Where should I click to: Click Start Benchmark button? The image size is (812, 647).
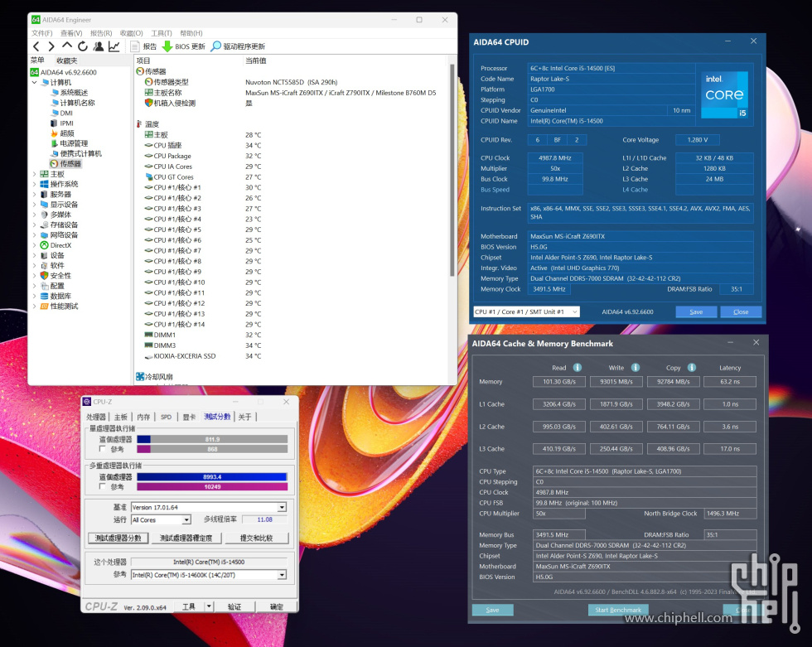point(618,611)
